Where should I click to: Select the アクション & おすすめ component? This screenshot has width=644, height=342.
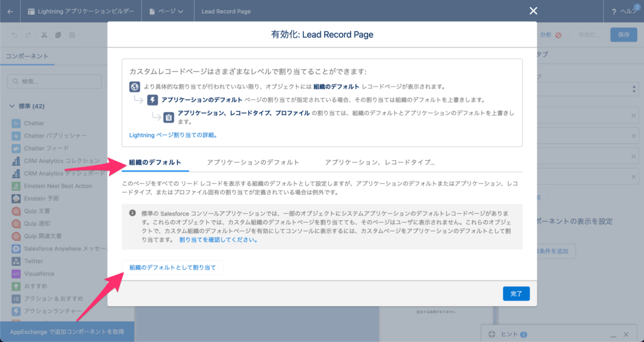47,299
